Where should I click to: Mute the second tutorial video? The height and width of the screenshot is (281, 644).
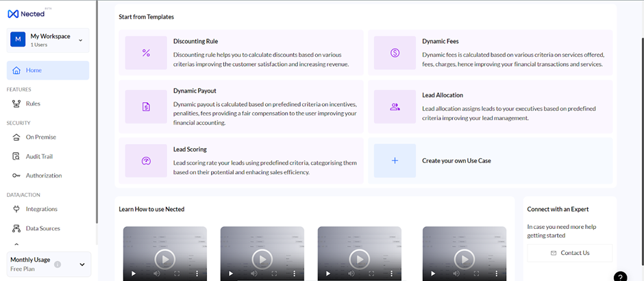coord(254,273)
